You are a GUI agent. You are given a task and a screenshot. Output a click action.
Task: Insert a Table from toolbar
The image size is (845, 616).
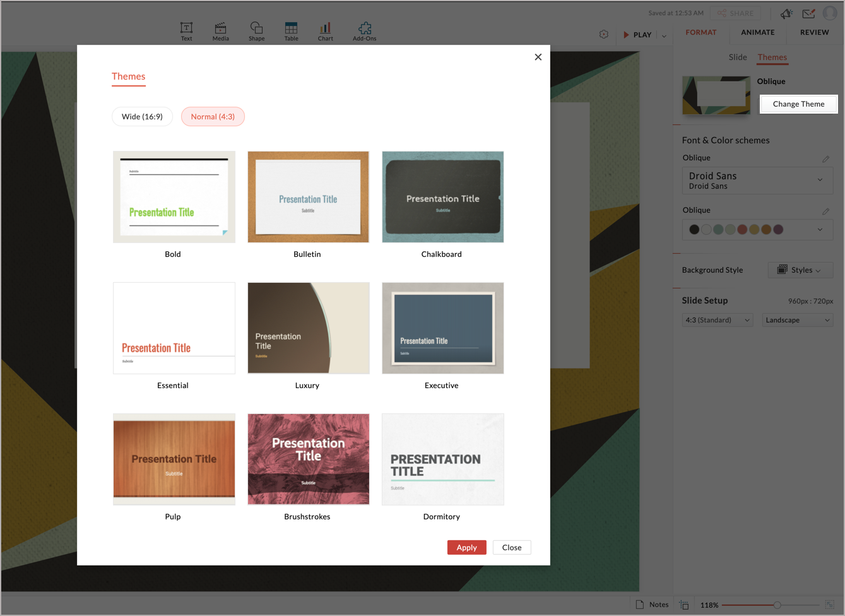[x=291, y=32]
